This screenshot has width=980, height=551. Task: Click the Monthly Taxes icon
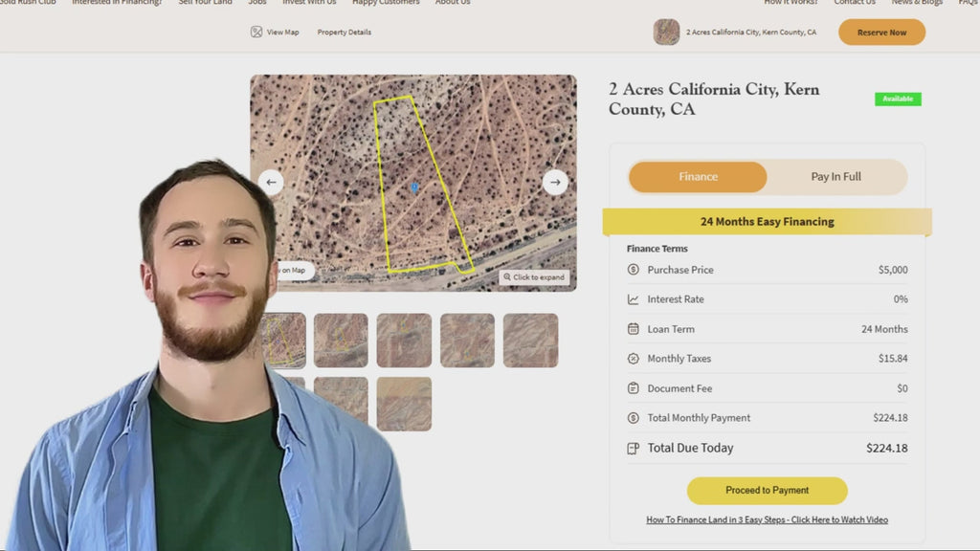[x=634, y=359]
